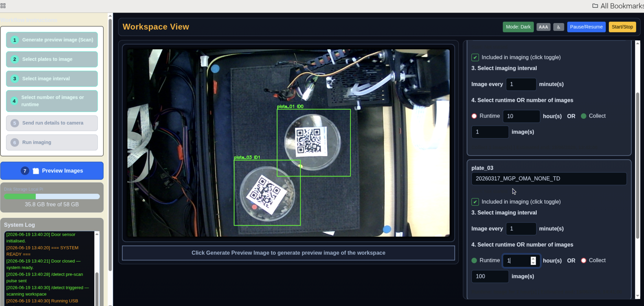Click System Log entry 'Door sensor initialised'
The image size is (644, 306).
pyautogui.click(x=41, y=238)
